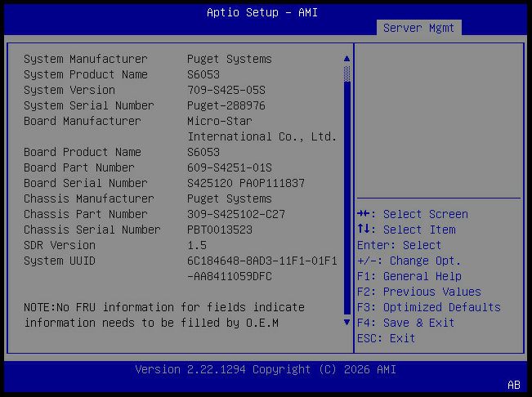Click the Chassis Manufacturer label
Viewport: 532px width, 397px height.
(89, 198)
